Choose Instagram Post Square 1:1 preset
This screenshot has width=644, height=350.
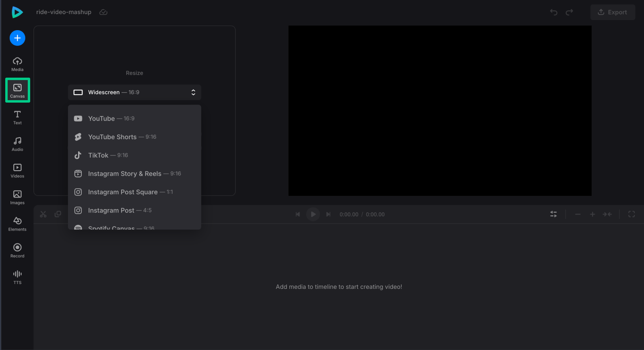pos(134,192)
